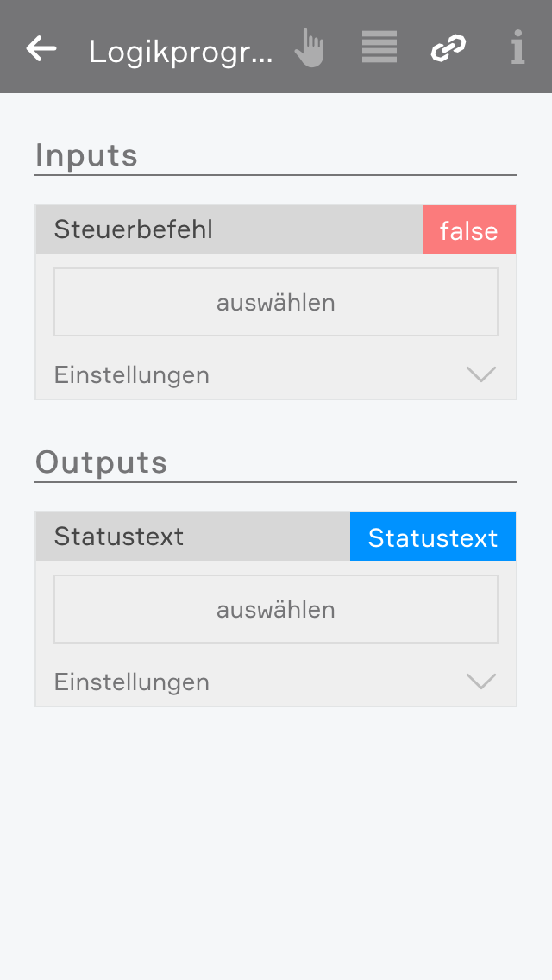Select the Inputs section heading
This screenshot has height=980, width=552.
point(86,155)
